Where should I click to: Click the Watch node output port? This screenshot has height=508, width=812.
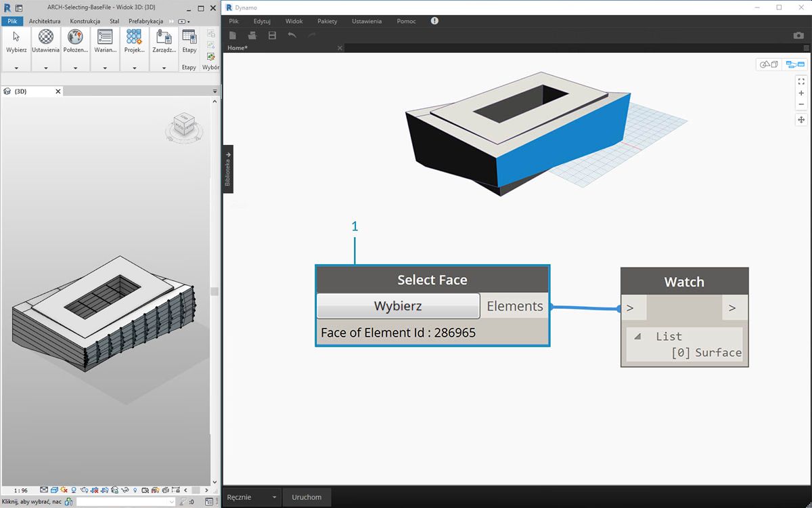(735, 308)
